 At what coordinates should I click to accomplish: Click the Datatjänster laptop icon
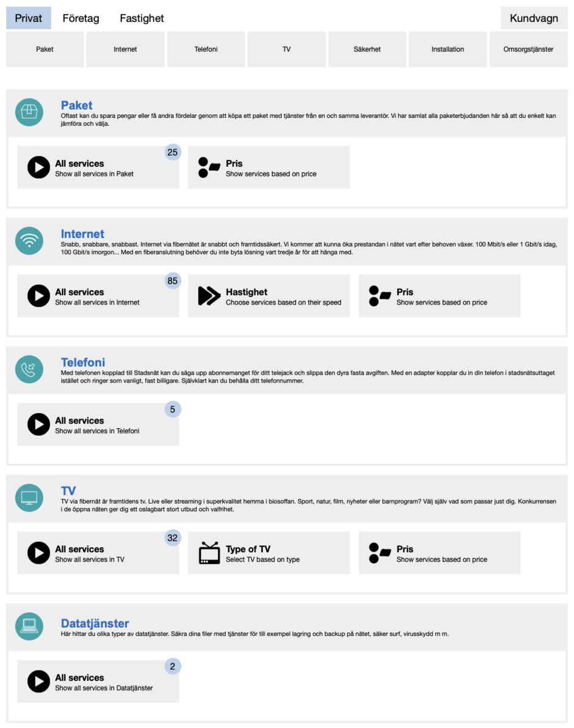pyautogui.click(x=29, y=626)
